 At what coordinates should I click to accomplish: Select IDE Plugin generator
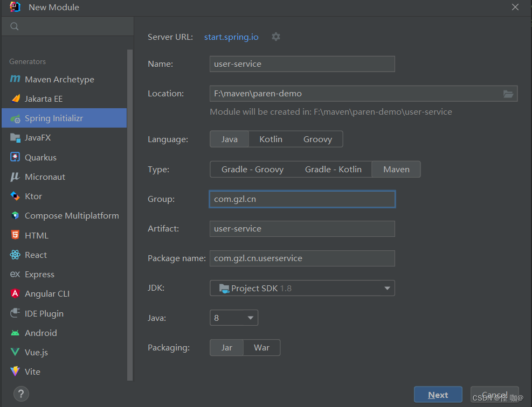pos(64,313)
